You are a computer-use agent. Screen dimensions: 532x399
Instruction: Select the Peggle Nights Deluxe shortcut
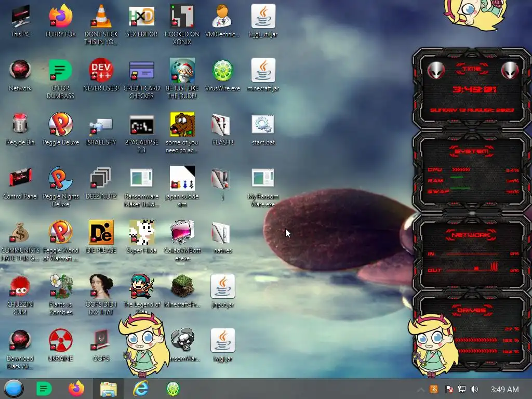(60, 178)
